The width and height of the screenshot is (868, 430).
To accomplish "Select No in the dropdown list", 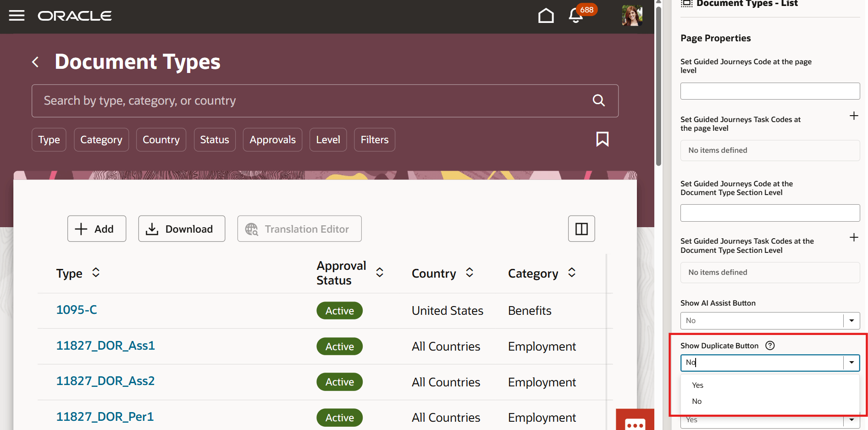I will pyautogui.click(x=770, y=401).
